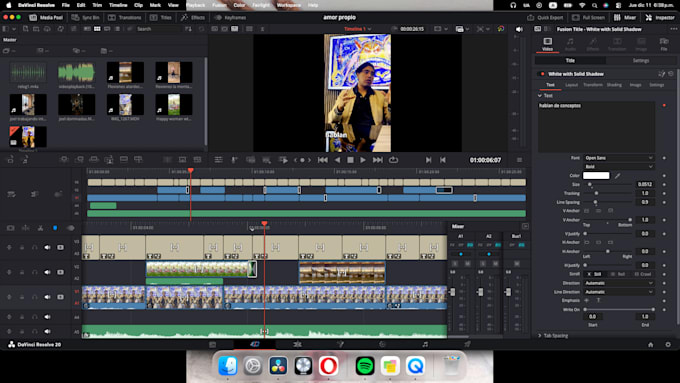Open the timecode options menu icon
680x383 pixels.
coord(519,160)
